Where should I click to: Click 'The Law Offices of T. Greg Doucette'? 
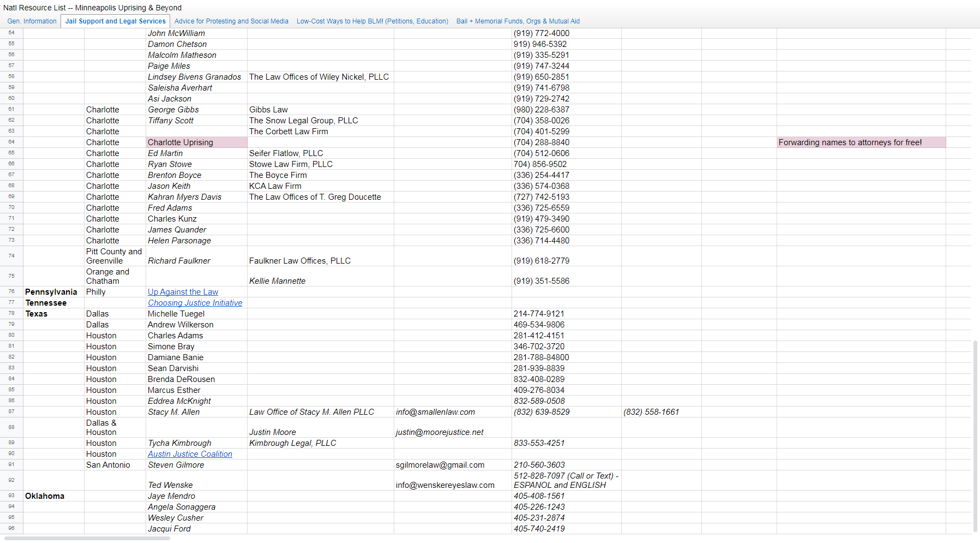pos(320,197)
